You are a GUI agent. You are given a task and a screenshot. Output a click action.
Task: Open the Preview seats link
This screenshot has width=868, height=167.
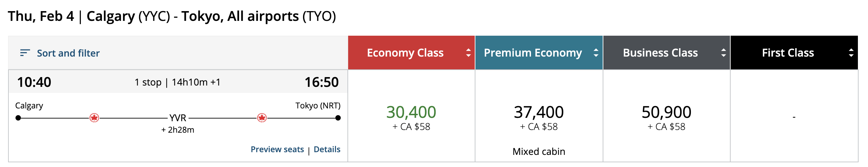tap(277, 149)
